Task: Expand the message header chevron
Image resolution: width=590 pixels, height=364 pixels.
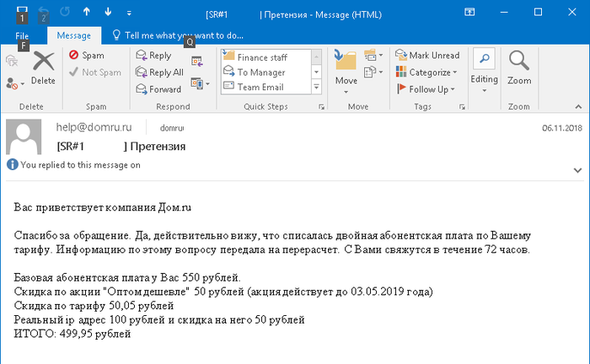Action: pos(577,170)
